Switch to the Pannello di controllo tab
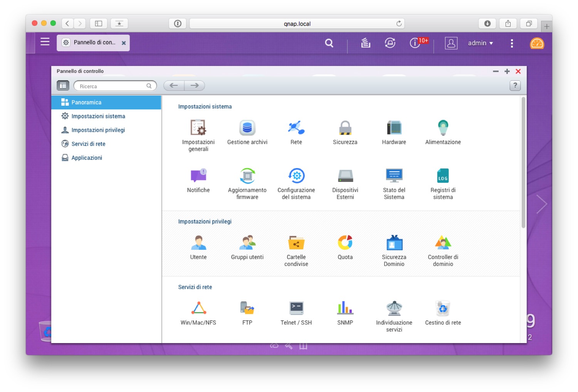The image size is (578, 392). click(x=93, y=43)
